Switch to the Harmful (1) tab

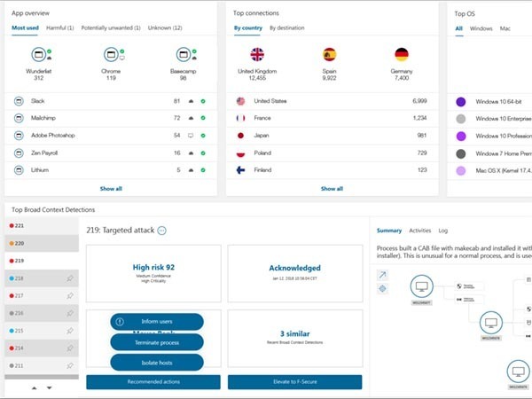click(59, 27)
